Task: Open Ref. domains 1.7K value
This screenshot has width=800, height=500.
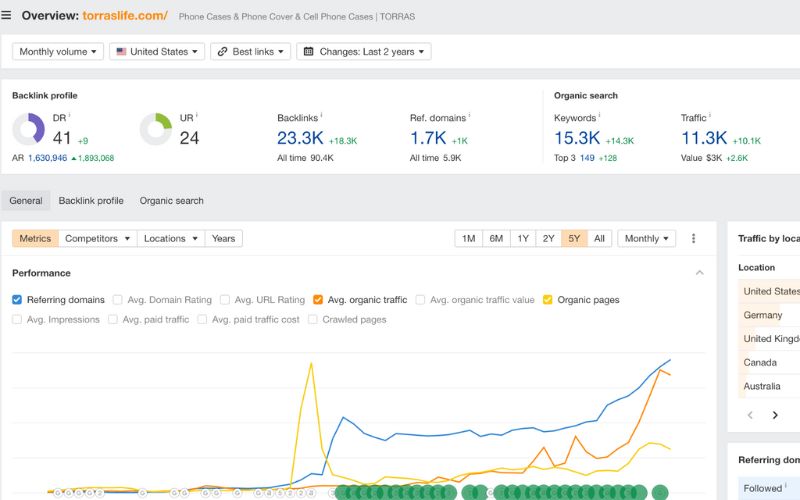Action: coord(428,138)
